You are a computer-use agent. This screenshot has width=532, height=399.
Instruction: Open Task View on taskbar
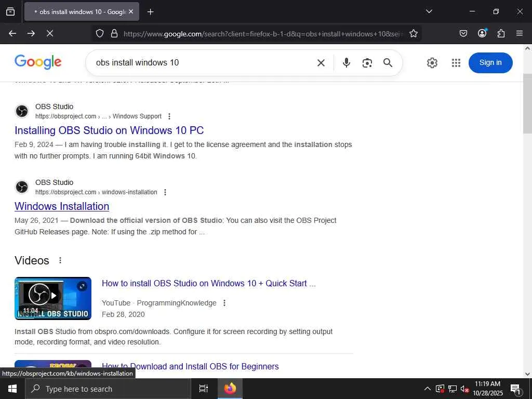[203, 389]
